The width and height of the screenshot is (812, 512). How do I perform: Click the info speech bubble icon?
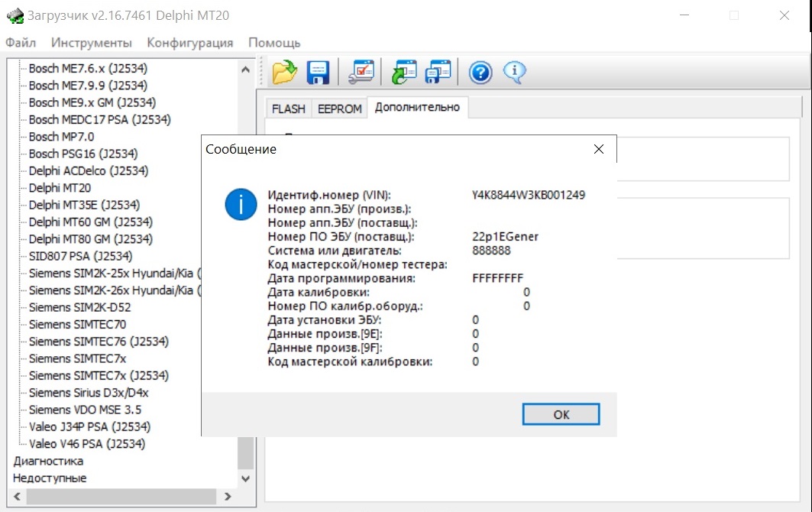[x=514, y=73]
